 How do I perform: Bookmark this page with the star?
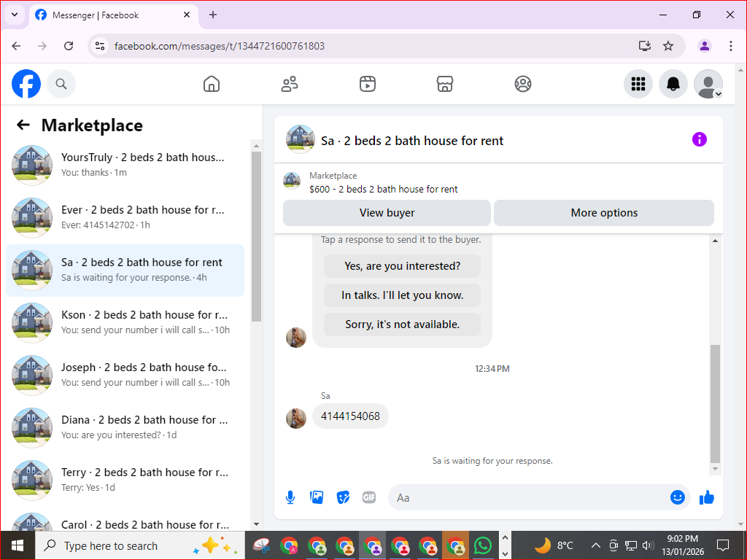pos(668,46)
